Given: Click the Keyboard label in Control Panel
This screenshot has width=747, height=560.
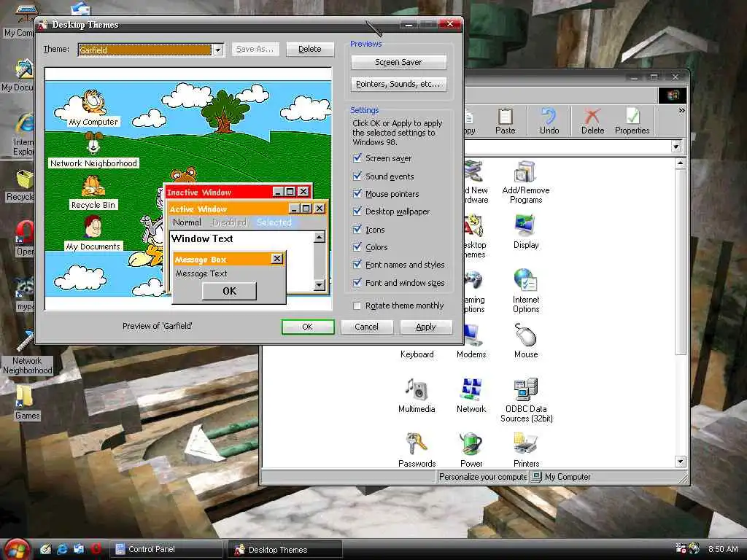Looking at the screenshot, I should (x=417, y=354).
